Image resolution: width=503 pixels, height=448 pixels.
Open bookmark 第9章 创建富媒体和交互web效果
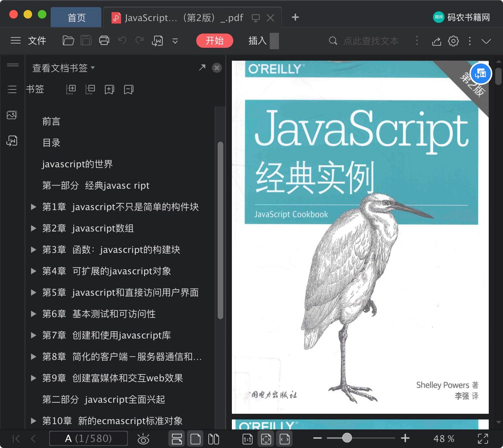112,378
